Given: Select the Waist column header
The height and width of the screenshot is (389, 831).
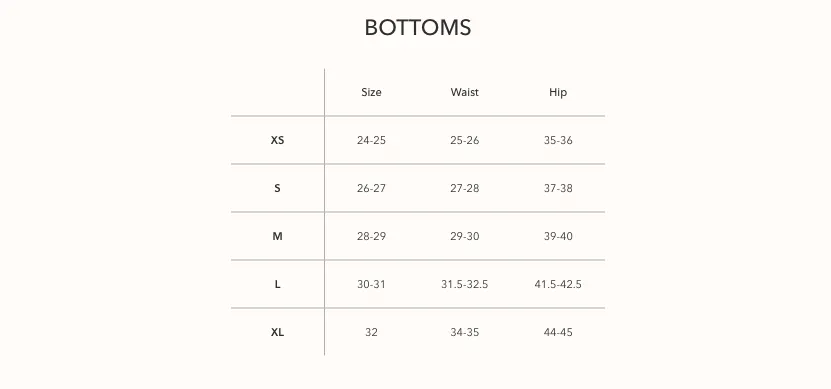Looking at the screenshot, I should [x=464, y=92].
